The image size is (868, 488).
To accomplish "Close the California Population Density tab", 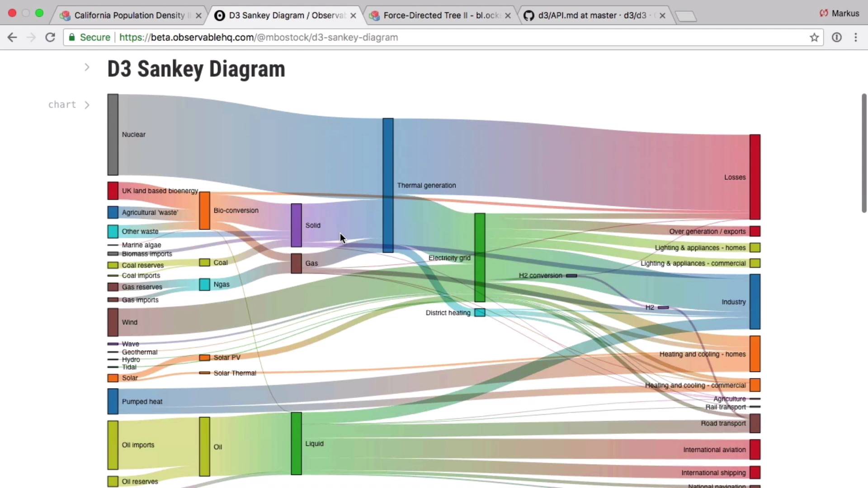I will (198, 15).
